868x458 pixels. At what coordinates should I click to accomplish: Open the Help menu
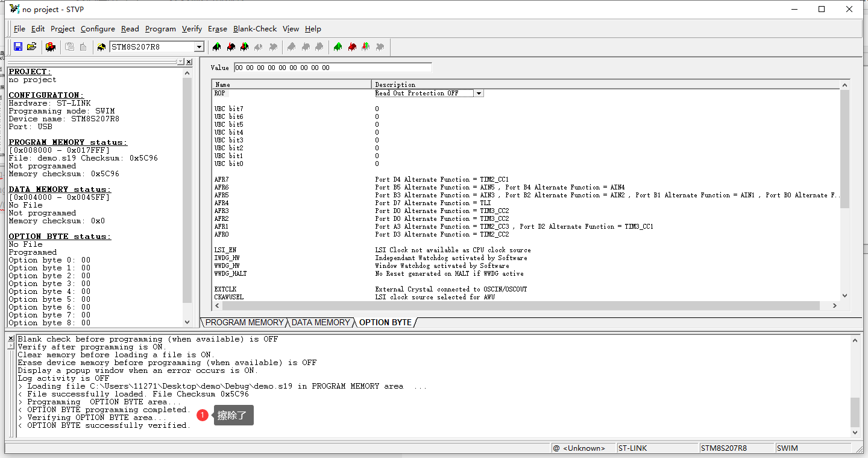(313, 29)
